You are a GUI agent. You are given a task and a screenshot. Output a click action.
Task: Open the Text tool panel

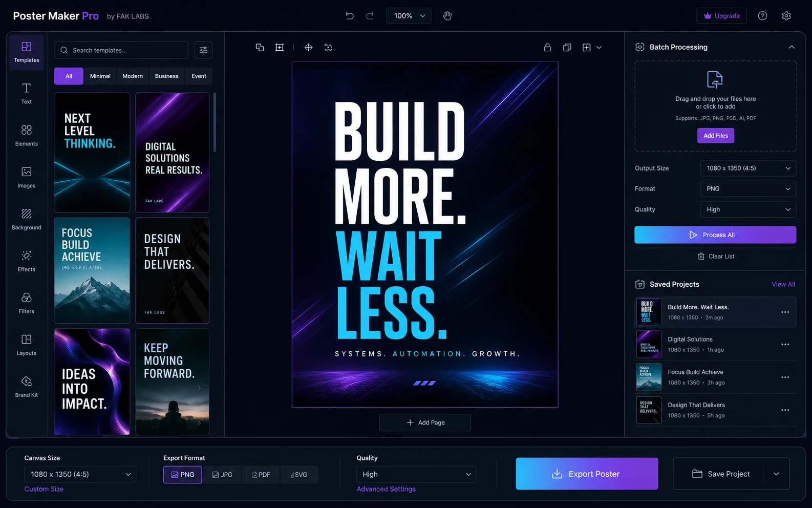[x=27, y=93]
